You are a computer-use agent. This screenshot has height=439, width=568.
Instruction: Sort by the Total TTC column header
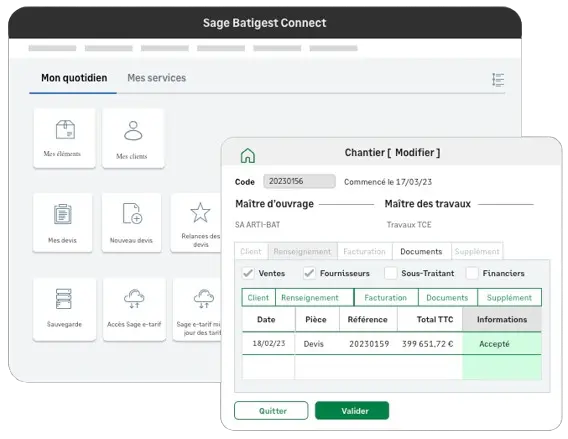[x=430, y=319]
